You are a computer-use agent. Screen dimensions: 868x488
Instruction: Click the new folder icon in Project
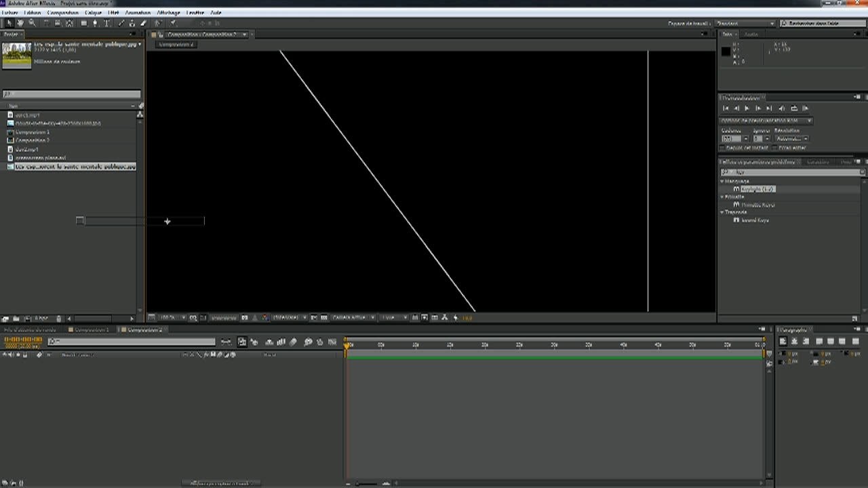point(16,319)
